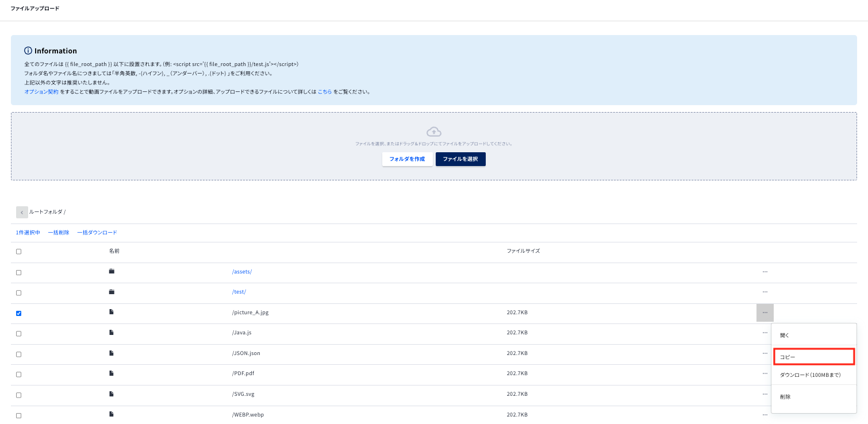
Task: Click the /SVG.svg file name
Action: (x=243, y=394)
